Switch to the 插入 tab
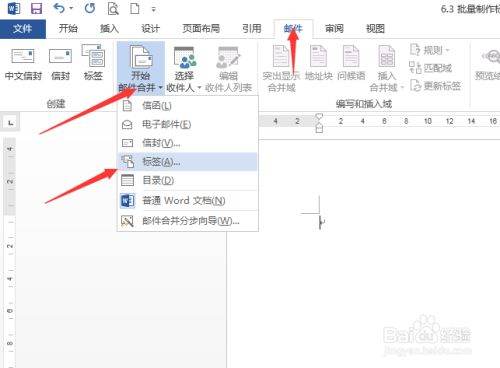This screenshot has height=368, width=500. pos(109,29)
